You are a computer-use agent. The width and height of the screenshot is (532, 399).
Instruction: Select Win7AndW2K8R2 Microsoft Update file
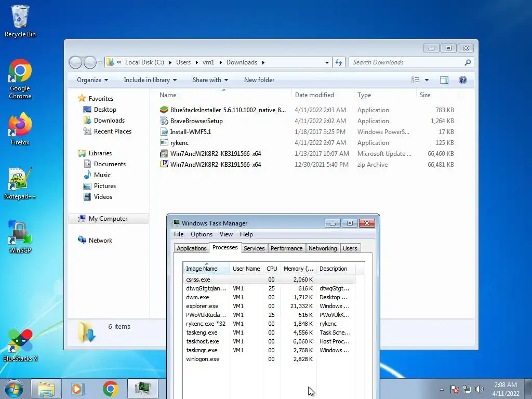[x=307, y=154]
